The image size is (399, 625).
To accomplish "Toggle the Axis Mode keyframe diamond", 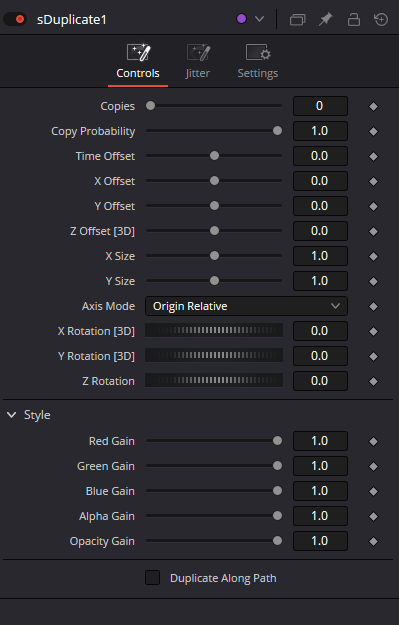I will (373, 307).
